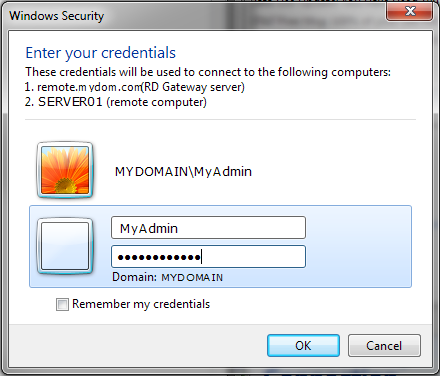Viewport: 440px width, 376px height.
Task: Dismiss the dialog with Cancel
Action: point(384,346)
